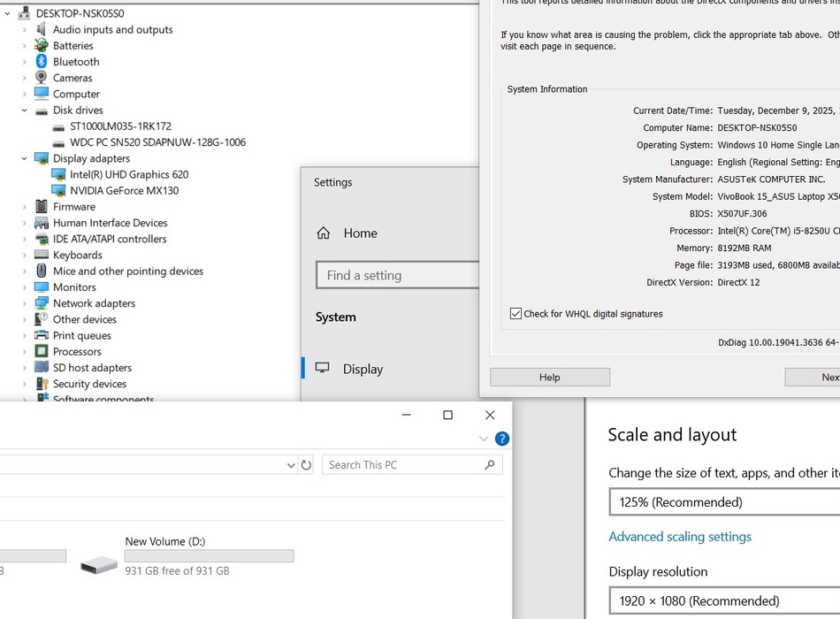
Task: Go to Home in Settings sidebar
Action: tap(360, 233)
